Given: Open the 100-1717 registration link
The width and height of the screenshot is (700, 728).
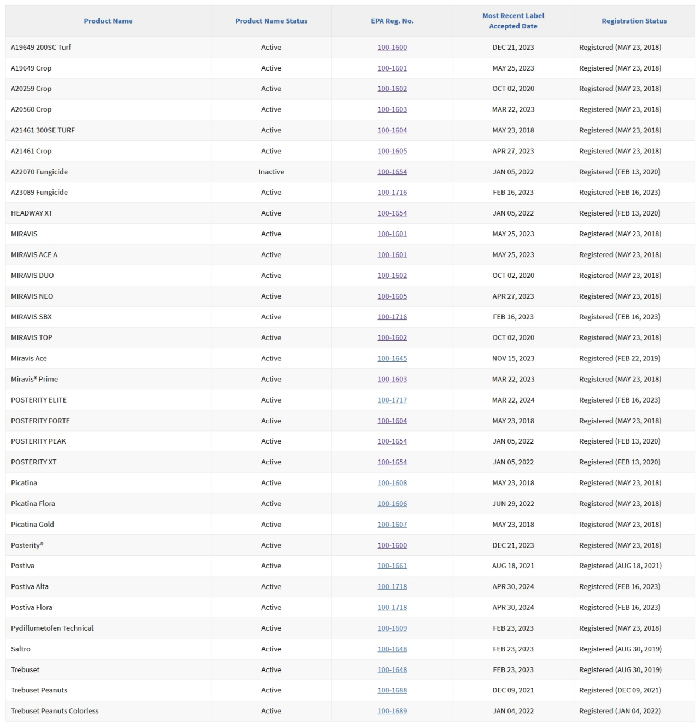Looking at the screenshot, I should 392,400.
